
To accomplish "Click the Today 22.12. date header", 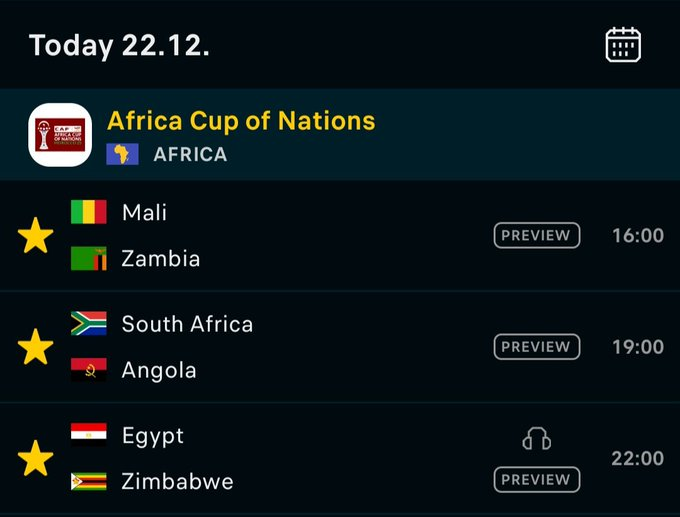I will (x=119, y=45).
